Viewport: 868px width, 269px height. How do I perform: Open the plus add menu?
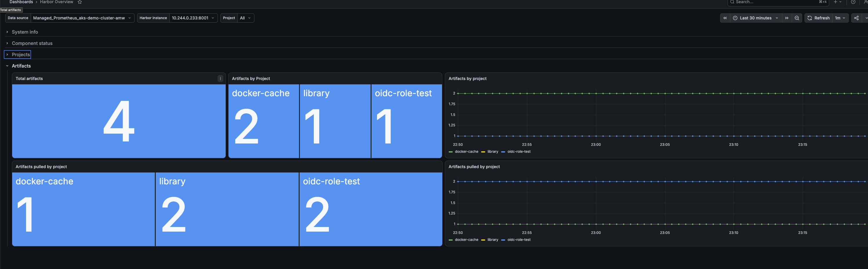[838, 2]
